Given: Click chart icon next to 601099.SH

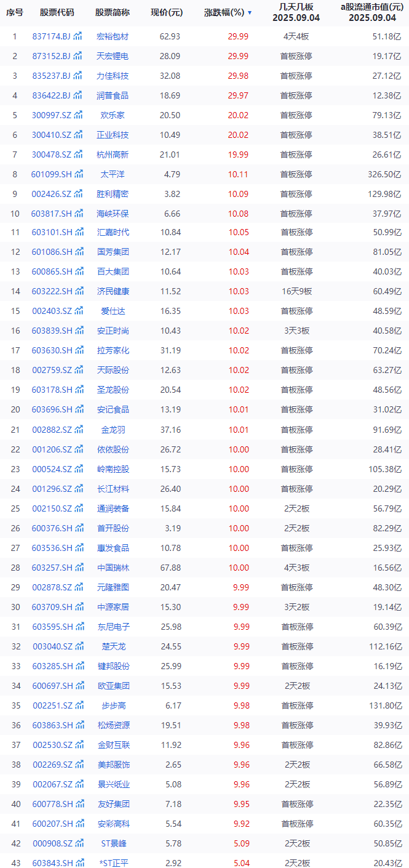Looking at the screenshot, I should (78, 174).
